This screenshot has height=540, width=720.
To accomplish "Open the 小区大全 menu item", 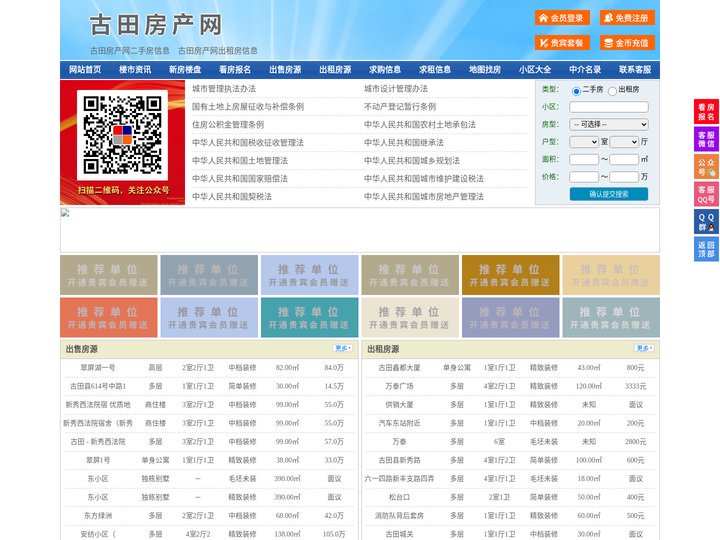I will tap(535, 70).
